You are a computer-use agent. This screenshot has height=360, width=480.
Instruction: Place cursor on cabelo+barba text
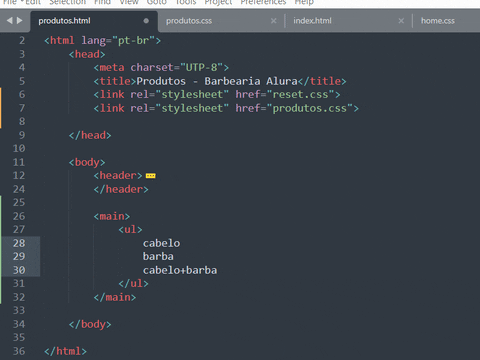click(x=180, y=270)
